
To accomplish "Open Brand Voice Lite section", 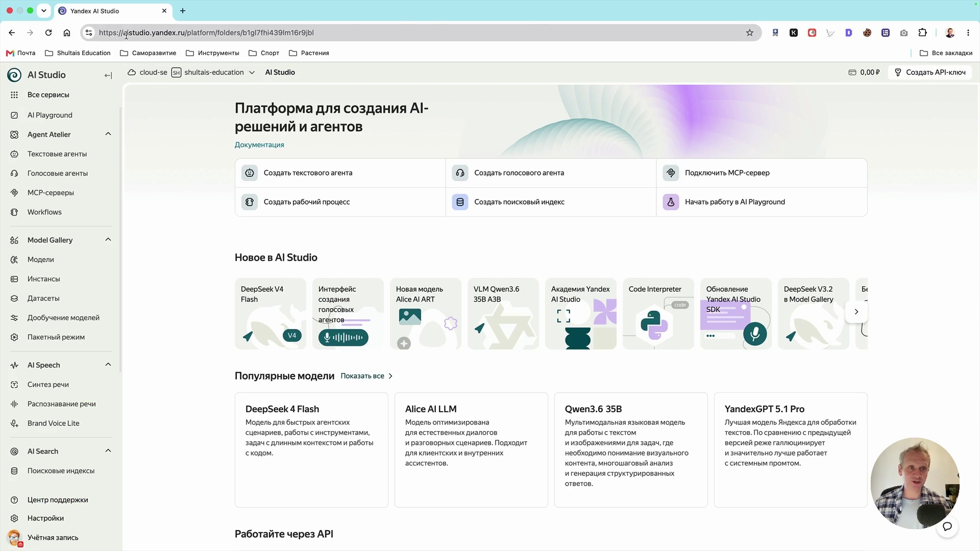I will [54, 423].
